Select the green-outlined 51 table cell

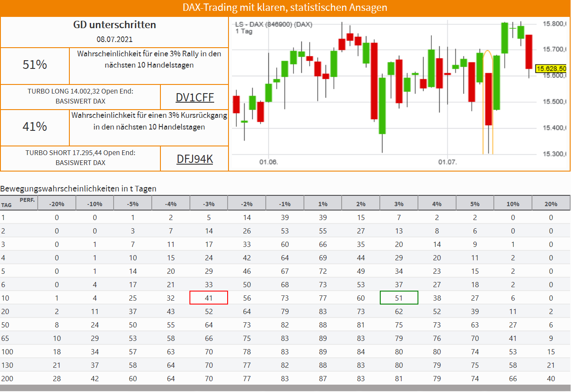pos(399,298)
